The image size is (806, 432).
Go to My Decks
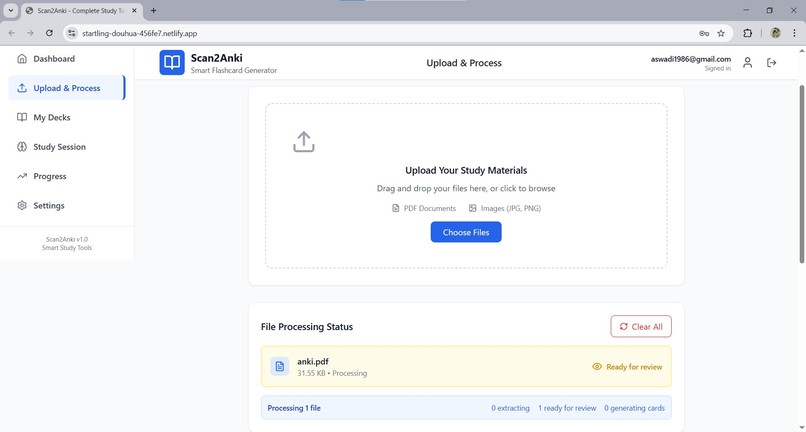[x=67, y=117]
